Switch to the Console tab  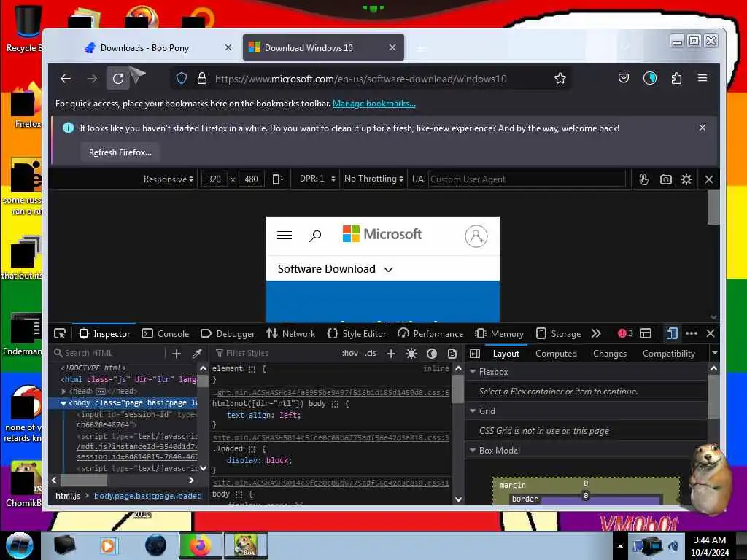166,334
